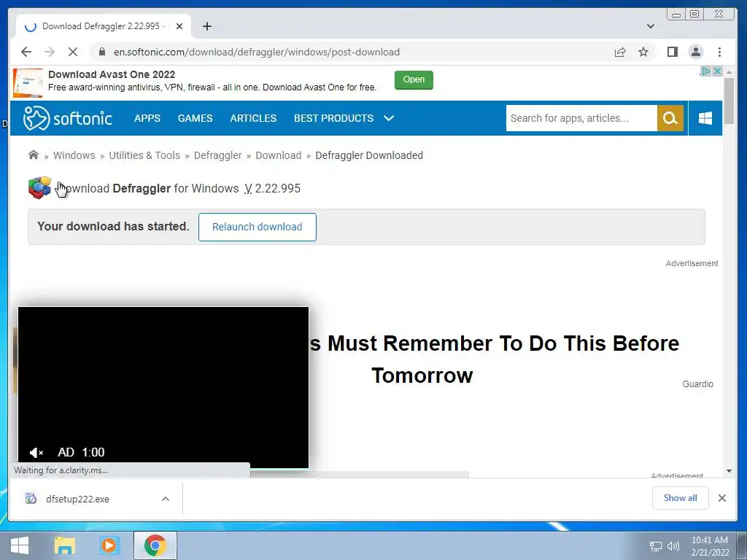Viewport: 747px width, 560px height.
Task: Click the Defraggler app icon
Action: [39, 187]
